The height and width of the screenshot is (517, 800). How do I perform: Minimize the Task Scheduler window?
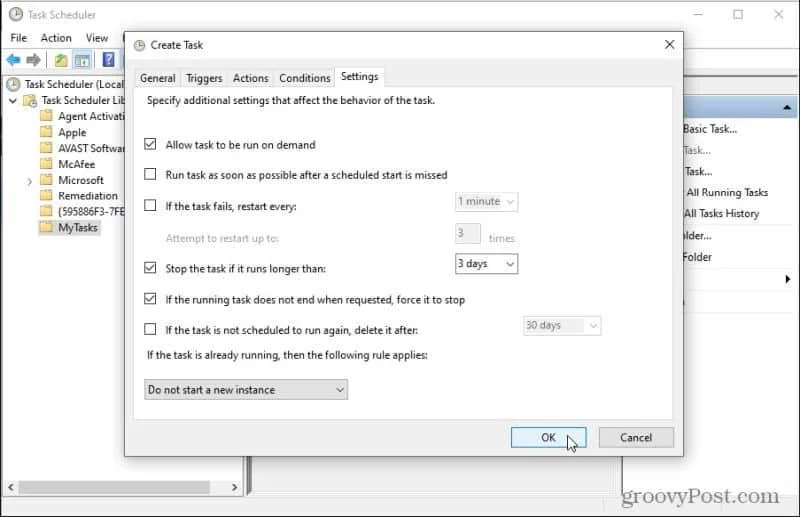698,14
